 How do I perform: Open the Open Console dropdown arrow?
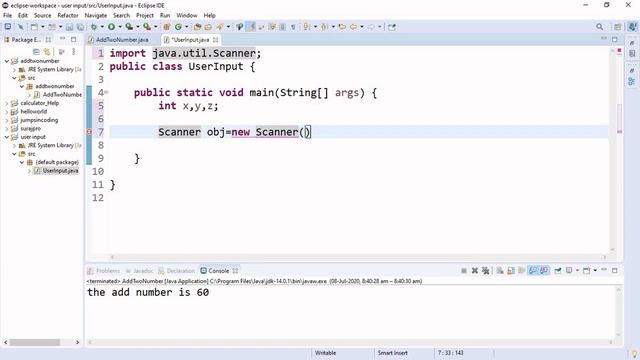coord(595,271)
